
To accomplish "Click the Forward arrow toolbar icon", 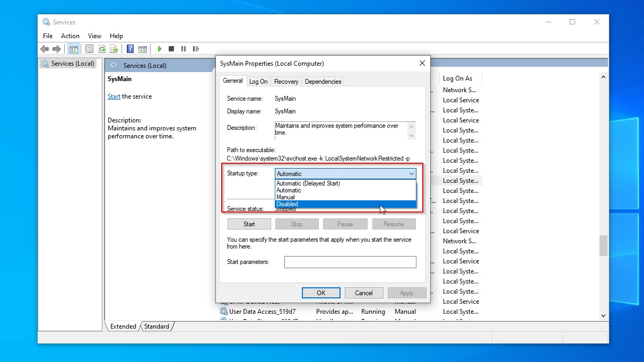I will coord(56,49).
